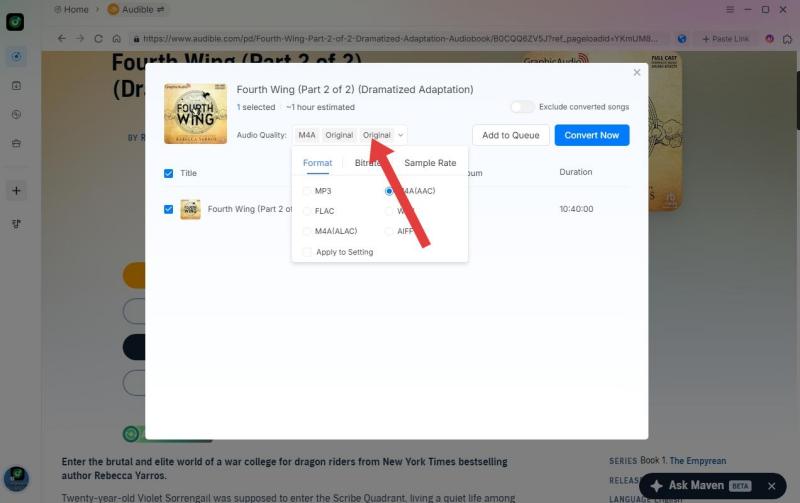Click the green app logo icon
Screen dimensions: 800x503
tap(15, 22)
